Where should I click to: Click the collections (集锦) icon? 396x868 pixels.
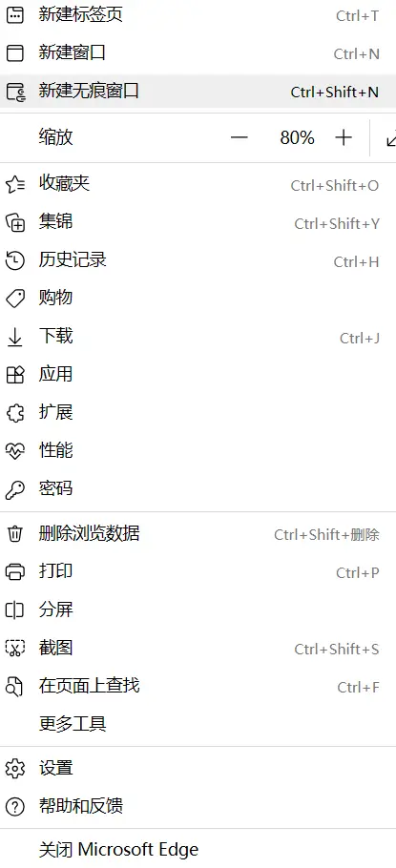(15, 222)
